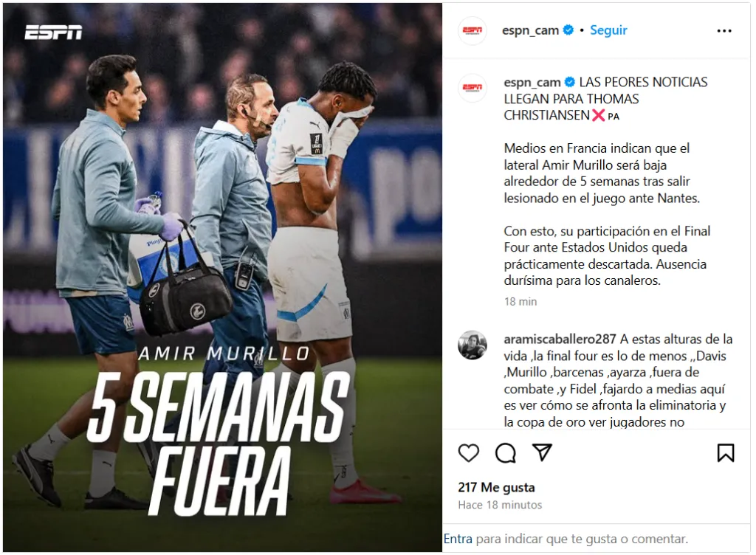This screenshot has height=555, width=756.
Task: Click the espn_cam avatar beside caption
Action: (472, 88)
